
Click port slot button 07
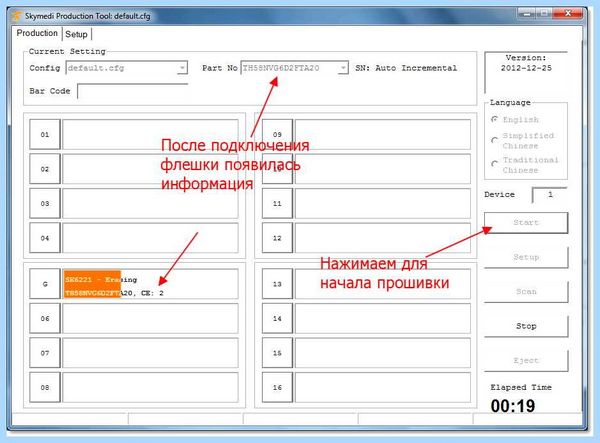tap(45, 353)
